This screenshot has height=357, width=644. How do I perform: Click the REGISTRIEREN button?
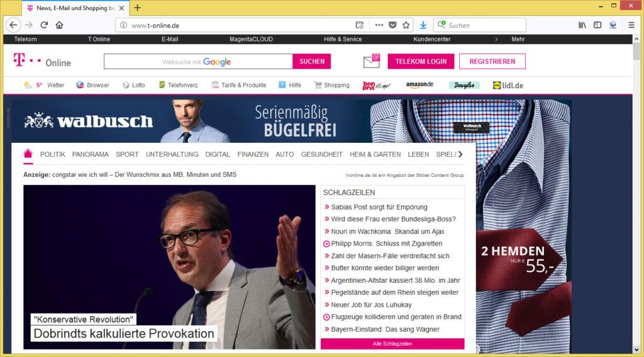point(492,61)
